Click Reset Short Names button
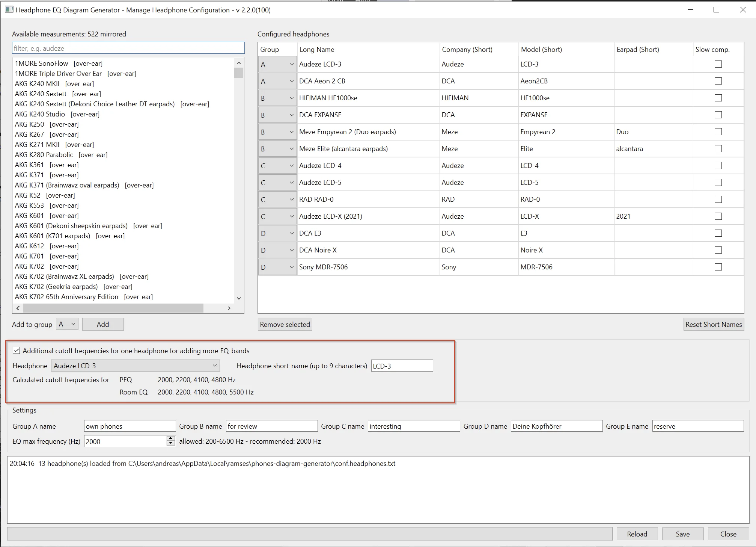The height and width of the screenshot is (547, 756). (x=714, y=324)
